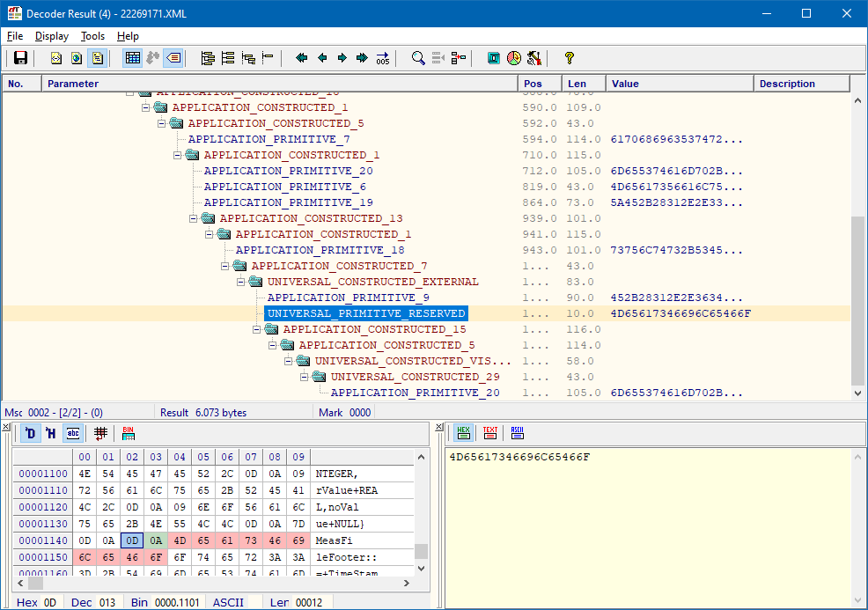Click the first tree expand-all icon
The height and width of the screenshot is (610, 868).
(x=208, y=58)
